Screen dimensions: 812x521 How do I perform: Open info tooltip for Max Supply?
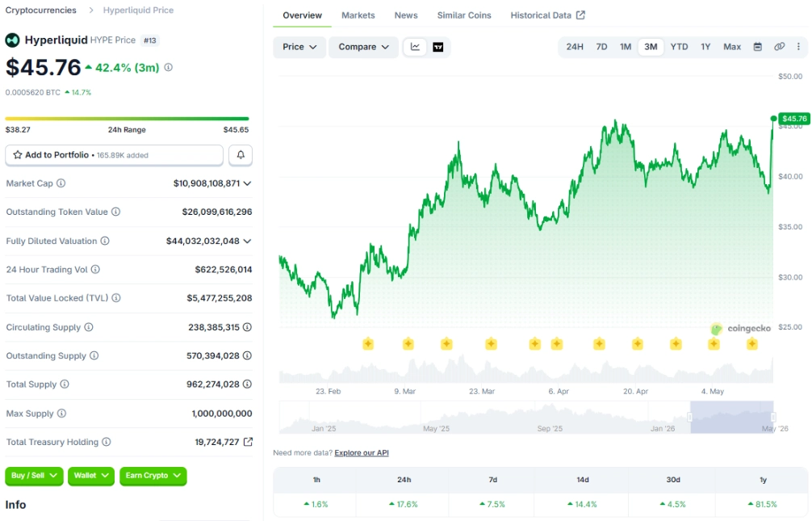click(x=61, y=414)
